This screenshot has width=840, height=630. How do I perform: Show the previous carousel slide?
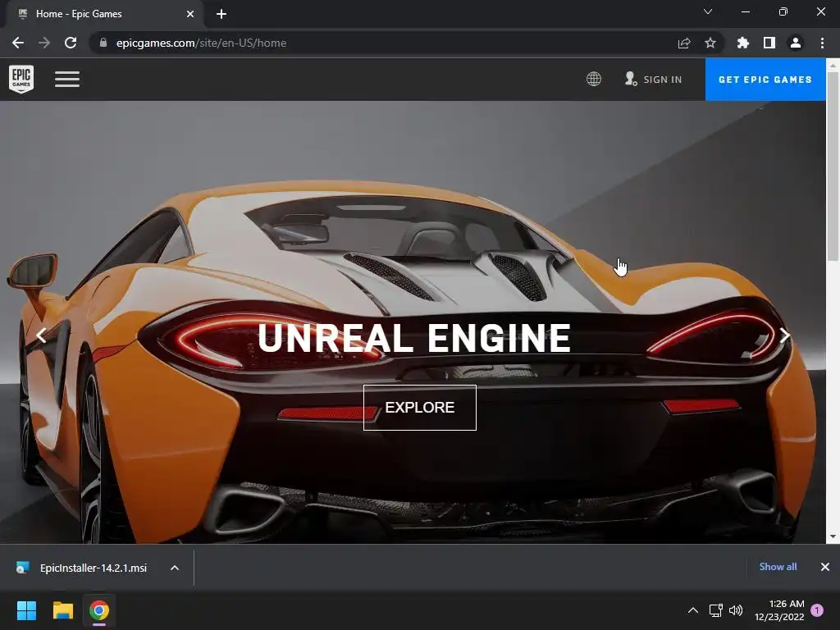[41, 336]
